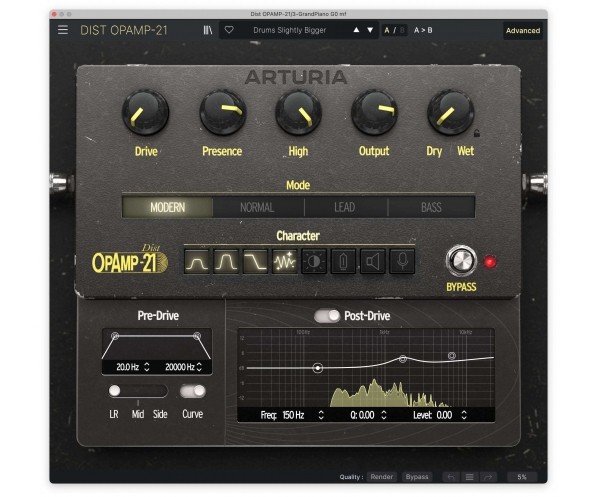597x497 pixels.
Task: Step to next preset with down arrow
Action: pos(370,30)
